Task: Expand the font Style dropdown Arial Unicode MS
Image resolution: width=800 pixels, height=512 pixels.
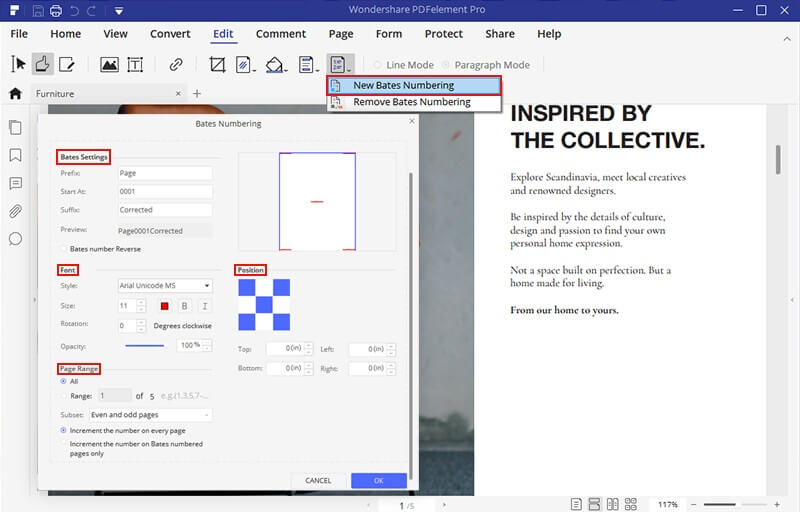Action: point(164,286)
